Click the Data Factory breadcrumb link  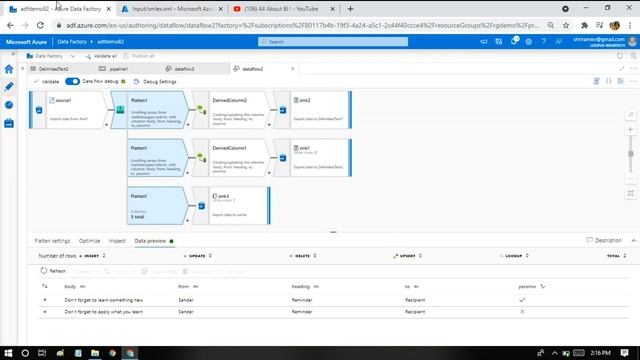point(72,42)
